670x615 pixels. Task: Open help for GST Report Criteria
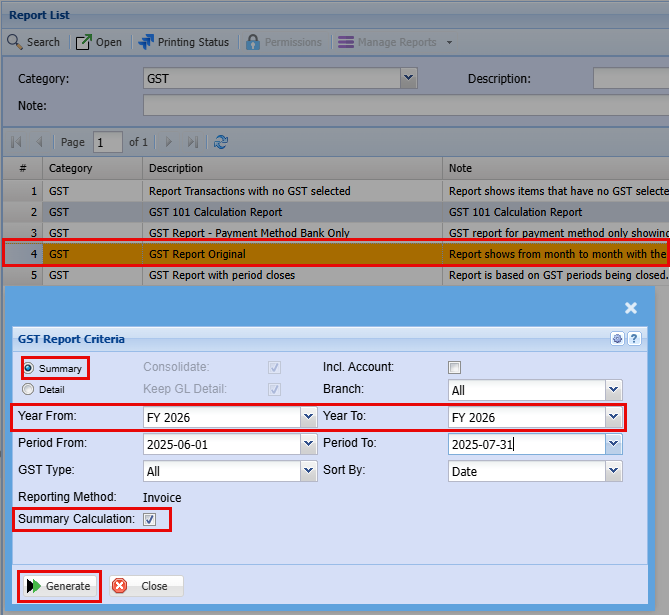(634, 339)
